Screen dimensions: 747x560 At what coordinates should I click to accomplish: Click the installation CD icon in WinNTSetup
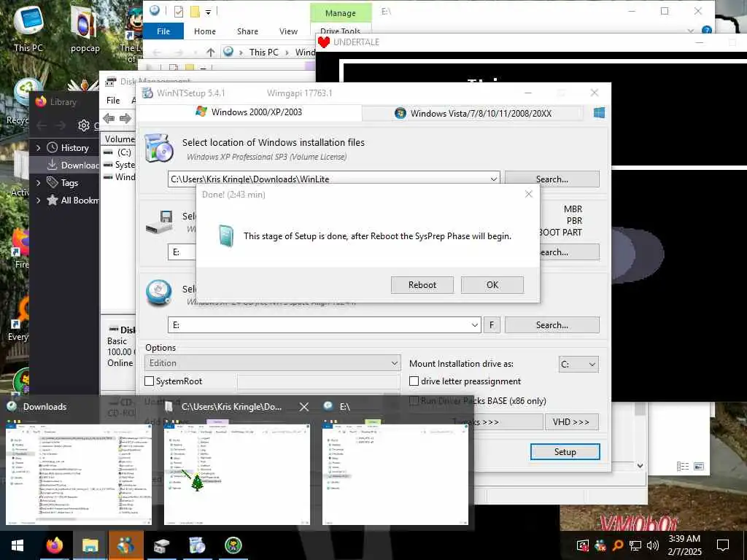coord(158,148)
